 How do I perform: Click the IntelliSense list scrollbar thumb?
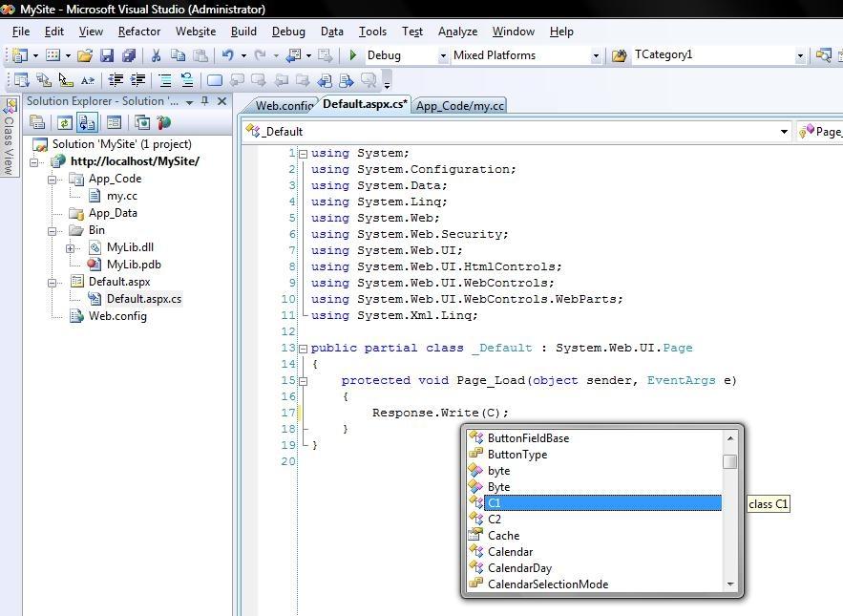(729, 461)
